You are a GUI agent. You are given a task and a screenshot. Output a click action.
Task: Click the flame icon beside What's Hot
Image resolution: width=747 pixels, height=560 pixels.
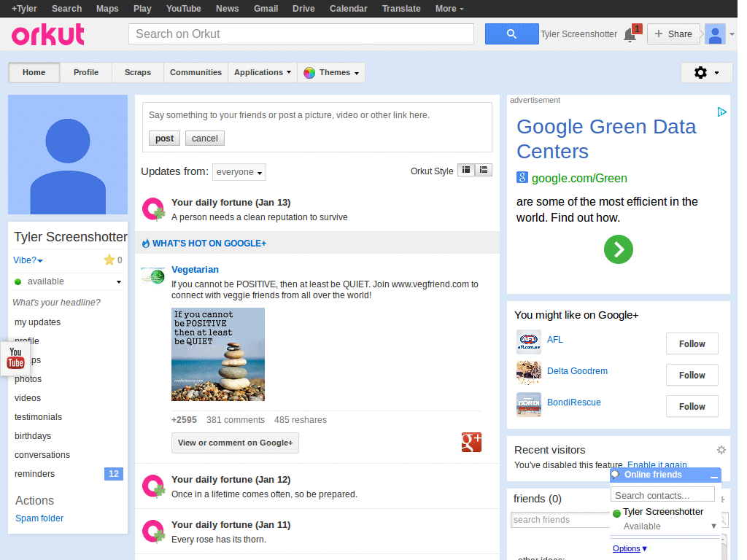[146, 244]
